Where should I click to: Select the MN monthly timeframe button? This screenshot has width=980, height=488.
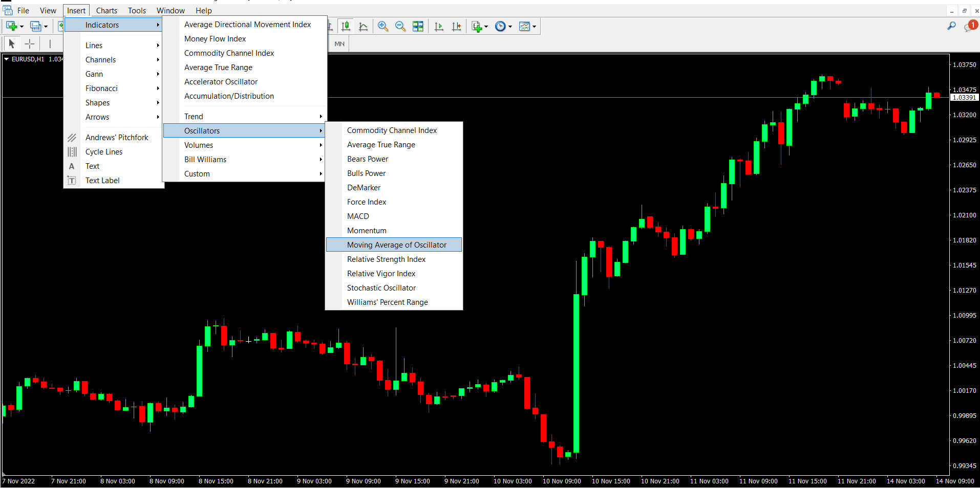339,44
